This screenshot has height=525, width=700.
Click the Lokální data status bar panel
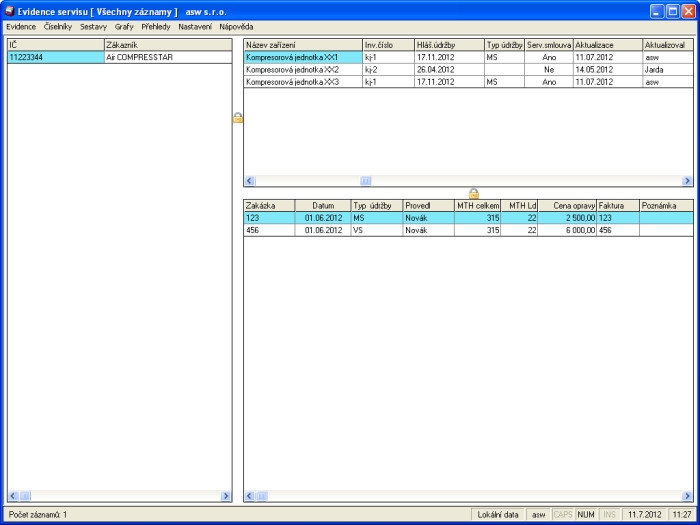(x=498, y=515)
